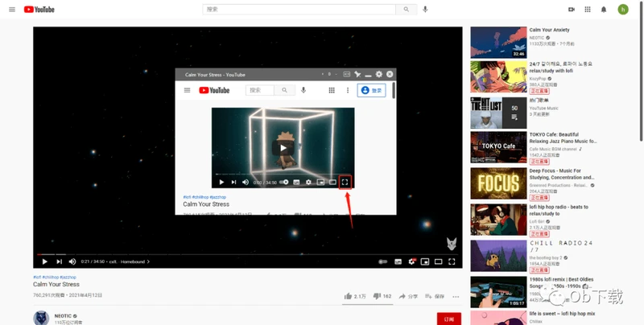Click the #chillhop hashtag in the popup window

(200, 197)
